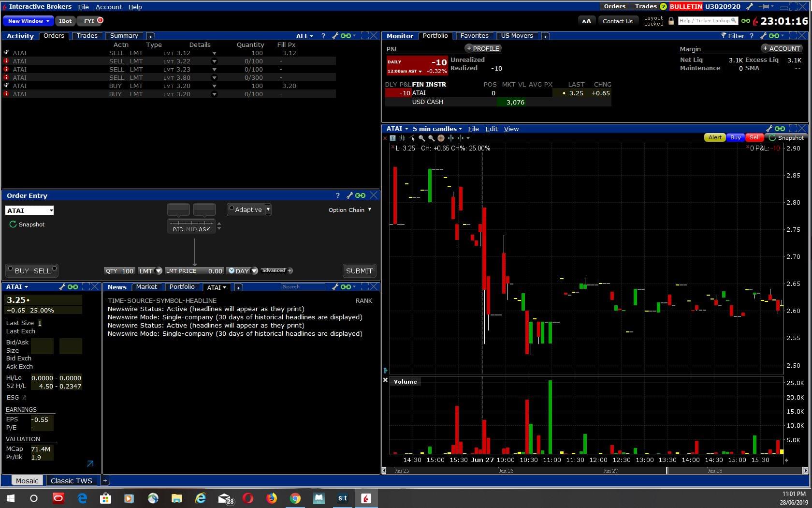Click the Filter funnel in Monitor
The image size is (812, 508).
724,36
